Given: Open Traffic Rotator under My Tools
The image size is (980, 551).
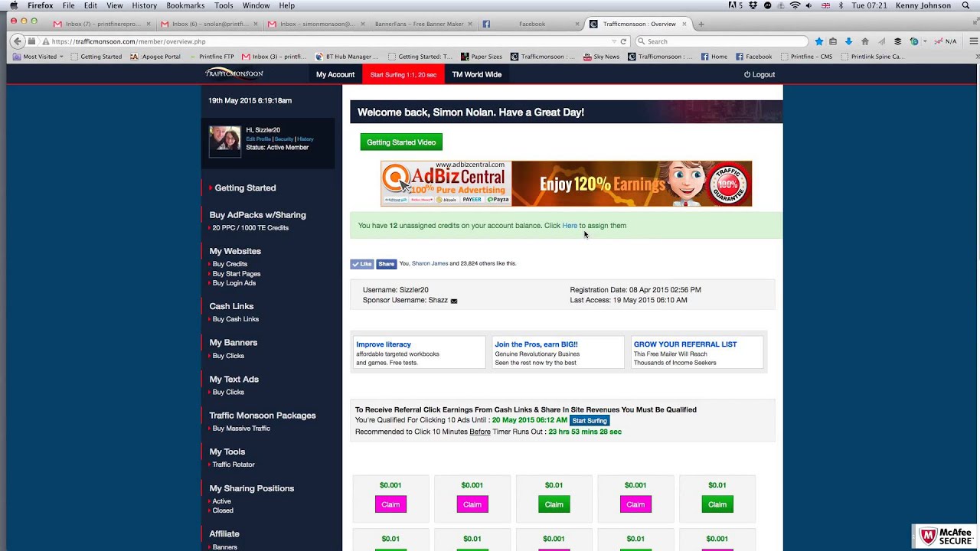Looking at the screenshot, I should point(234,465).
